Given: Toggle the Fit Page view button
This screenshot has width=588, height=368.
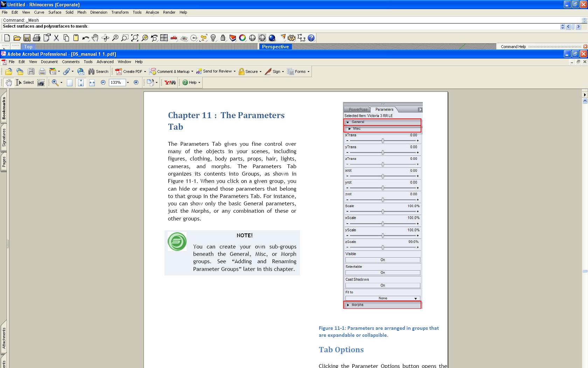Looking at the screenshot, I should coord(81,82).
